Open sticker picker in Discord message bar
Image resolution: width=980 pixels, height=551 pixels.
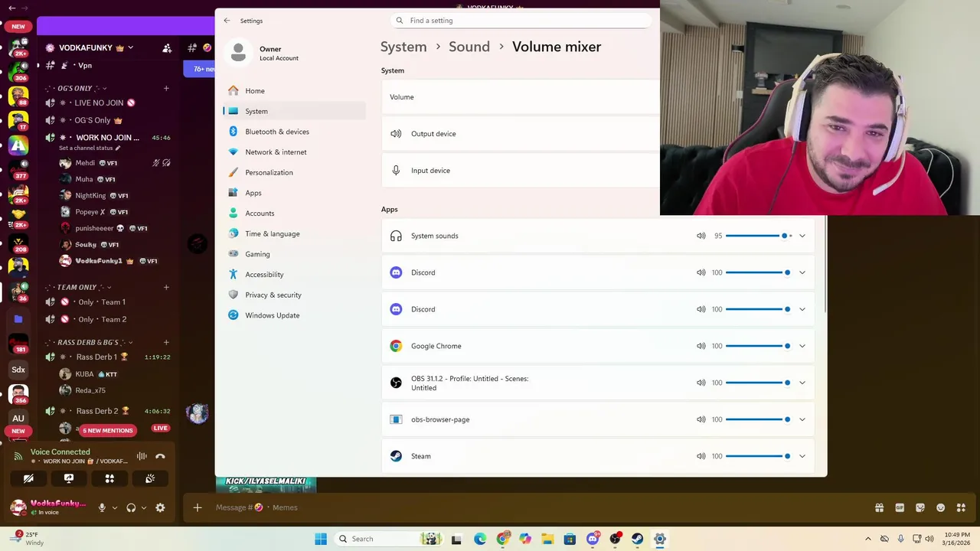pos(920,507)
